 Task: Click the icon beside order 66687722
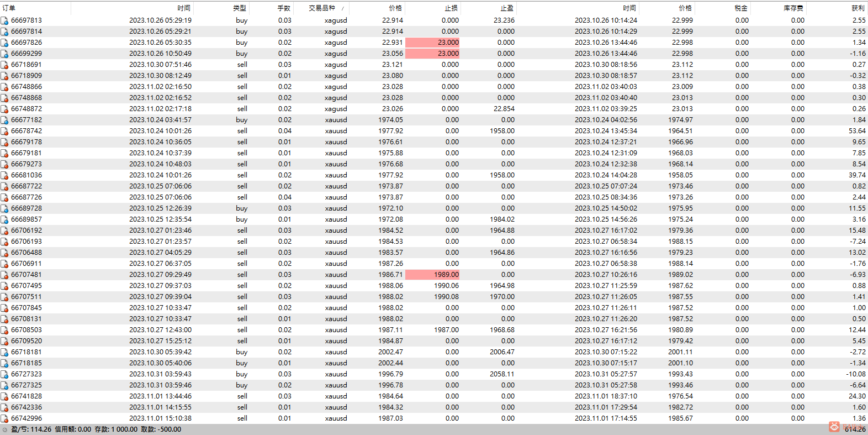pos(4,186)
